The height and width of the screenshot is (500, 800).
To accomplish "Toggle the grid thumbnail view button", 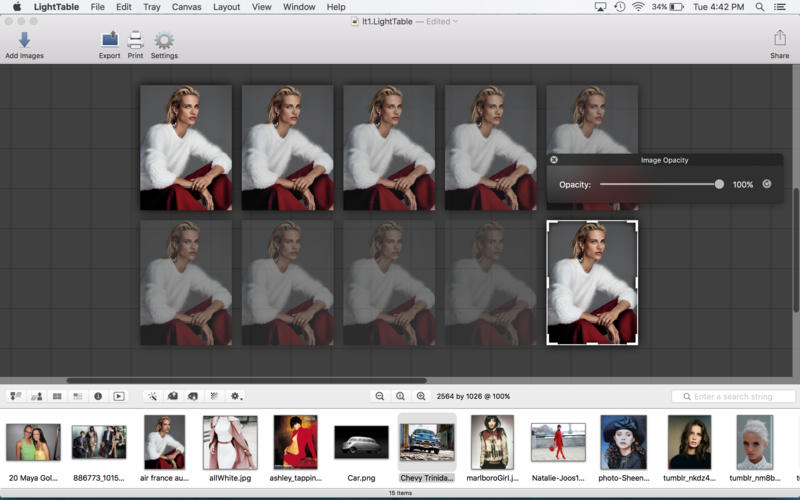I will click(x=57, y=396).
